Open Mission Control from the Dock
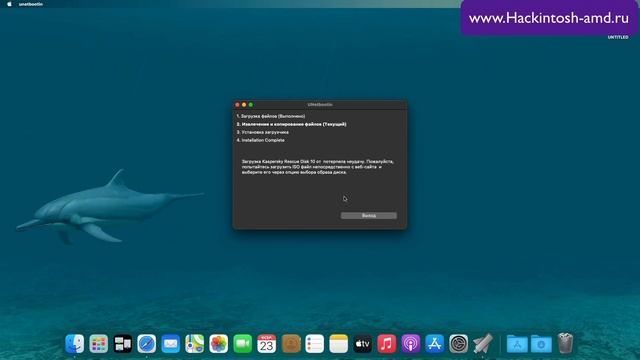Screen dimensions: 640x360 [x=123, y=344]
